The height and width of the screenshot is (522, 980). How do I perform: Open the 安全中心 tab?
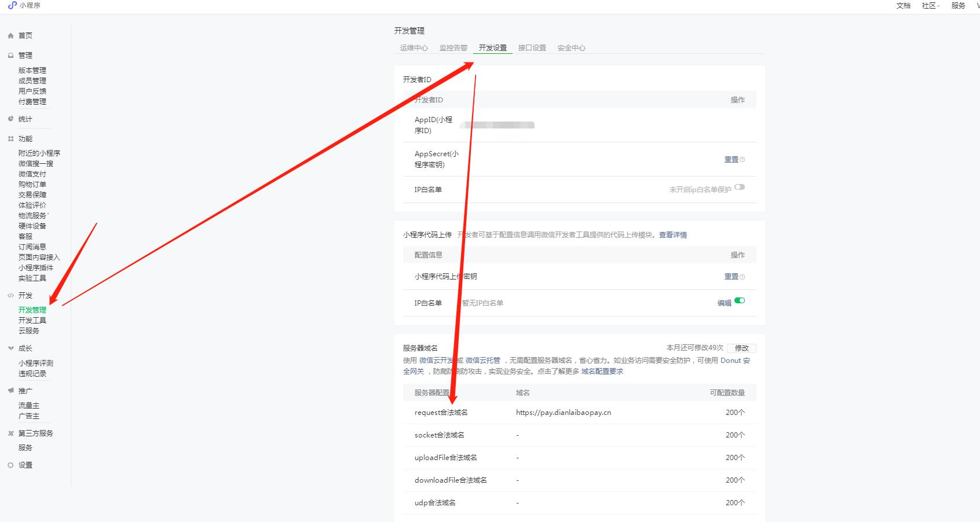(x=571, y=48)
